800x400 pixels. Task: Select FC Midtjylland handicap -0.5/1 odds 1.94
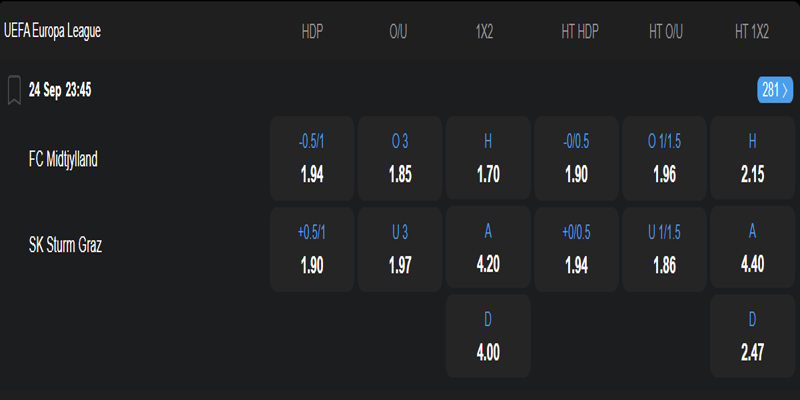pyautogui.click(x=312, y=159)
